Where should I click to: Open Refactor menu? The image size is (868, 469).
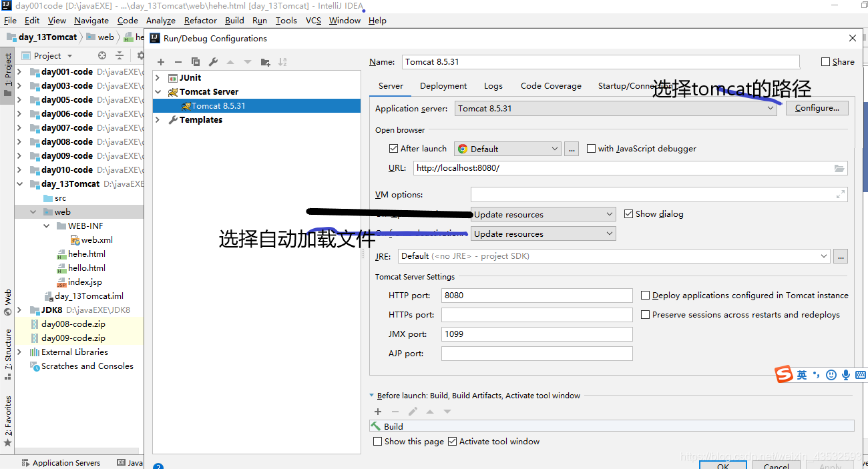click(200, 21)
